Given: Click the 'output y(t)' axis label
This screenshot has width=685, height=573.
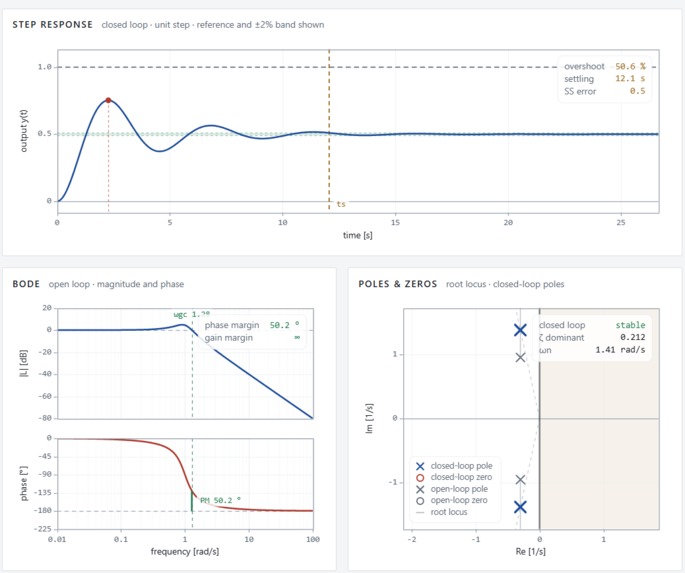Looking at the screenshot, I should pos(24,131).
